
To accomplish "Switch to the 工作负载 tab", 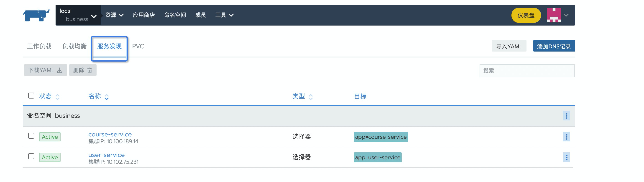I will [x=39, y=46].
